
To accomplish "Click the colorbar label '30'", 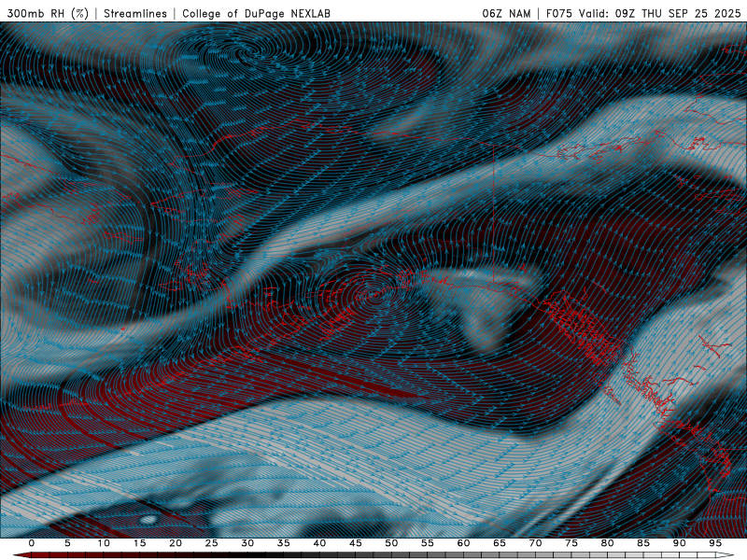I will 247,543.
